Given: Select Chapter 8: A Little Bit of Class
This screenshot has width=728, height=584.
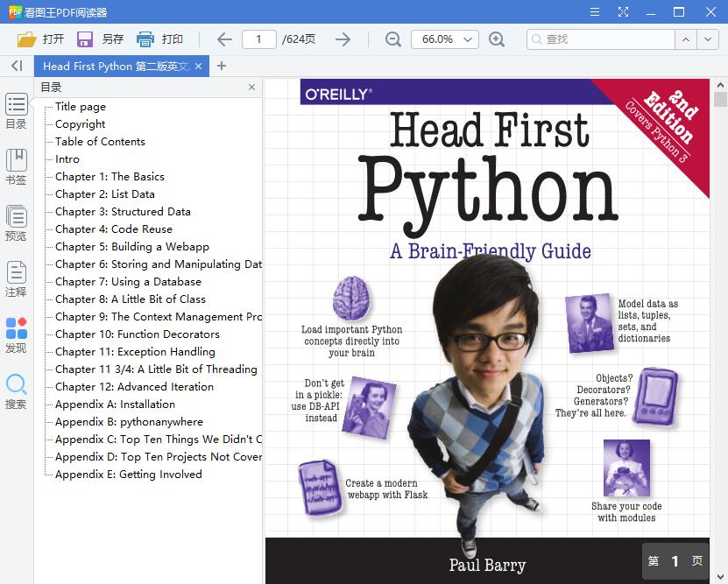Looking at the screenshot, I should pos(131,299).
